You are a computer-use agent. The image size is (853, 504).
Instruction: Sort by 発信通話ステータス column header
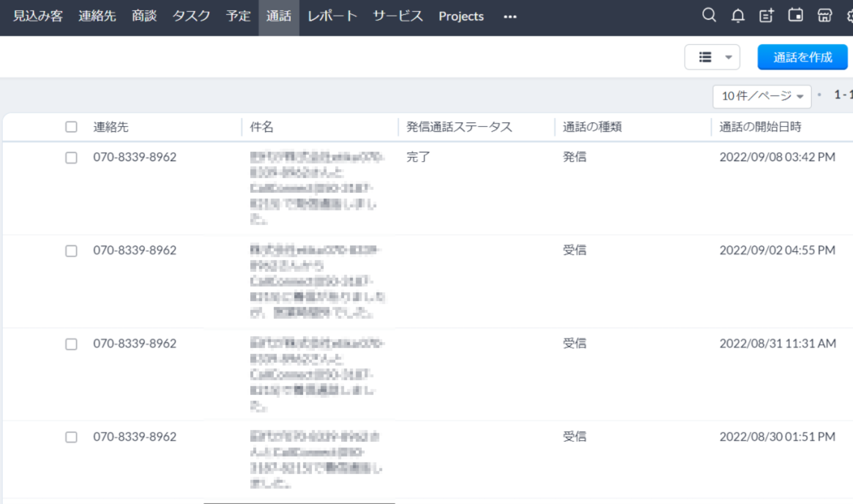click(459, 127)
